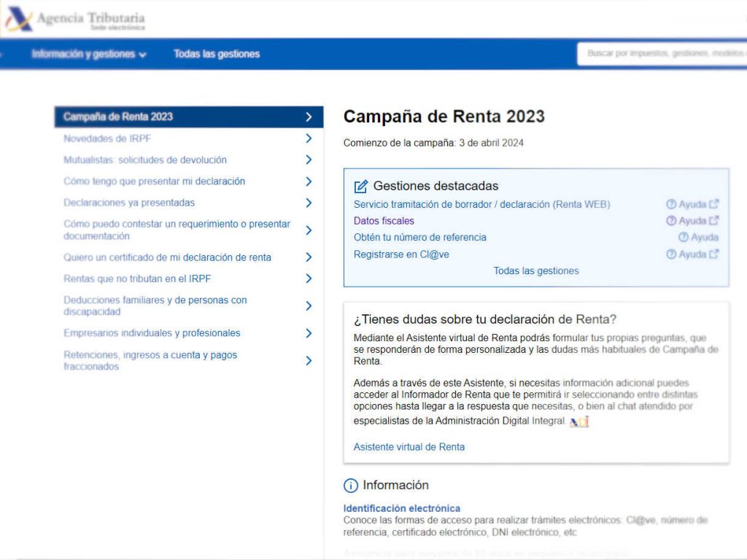Expand chevron beside Quiero un certificado
This screenshot has width=747, height=560.
click(x=309, y=257)
